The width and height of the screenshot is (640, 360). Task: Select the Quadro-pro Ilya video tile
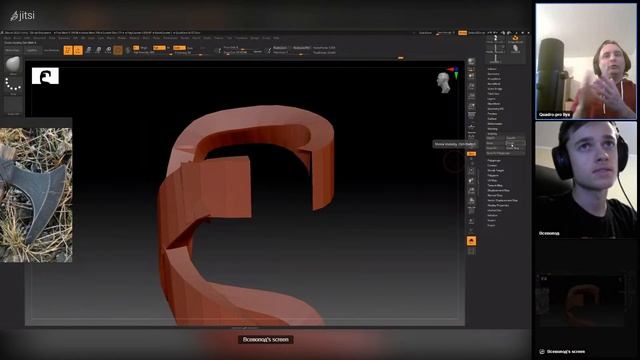[x=586, y=61]
